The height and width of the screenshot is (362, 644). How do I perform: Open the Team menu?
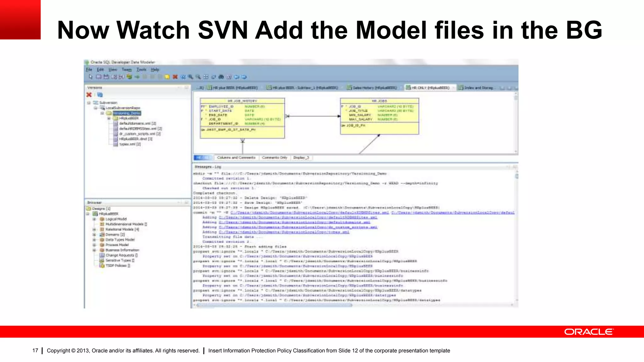tap(127, 69)
